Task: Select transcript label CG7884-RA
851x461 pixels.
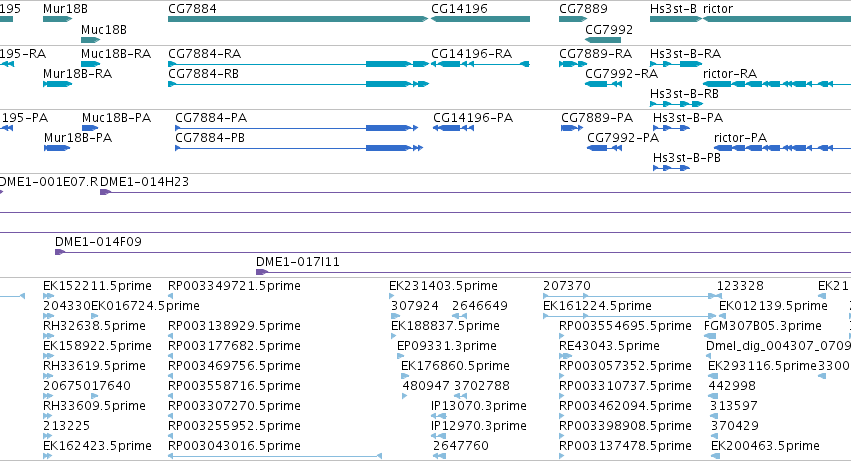Action: pyautogui.click(x=205, y=54)
